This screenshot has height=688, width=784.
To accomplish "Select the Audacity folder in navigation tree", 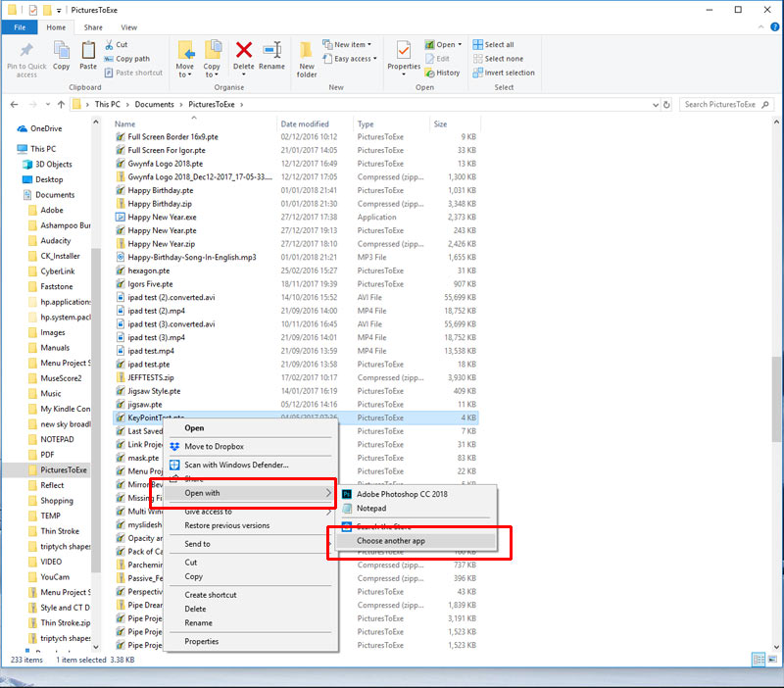I will [56, 240].
